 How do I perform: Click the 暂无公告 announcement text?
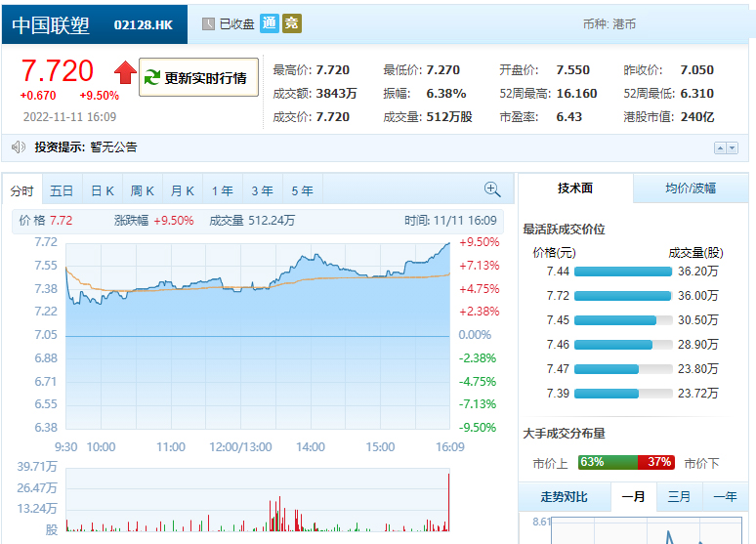(113, 147)
